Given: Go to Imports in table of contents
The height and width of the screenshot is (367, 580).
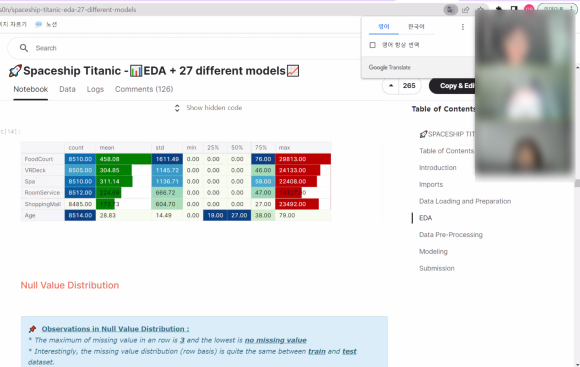Looking at the screenshot, I should pos(431,184).
